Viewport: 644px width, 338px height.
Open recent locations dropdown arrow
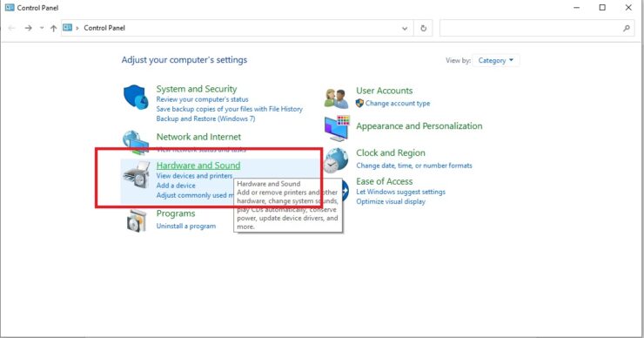pos(42,28)
